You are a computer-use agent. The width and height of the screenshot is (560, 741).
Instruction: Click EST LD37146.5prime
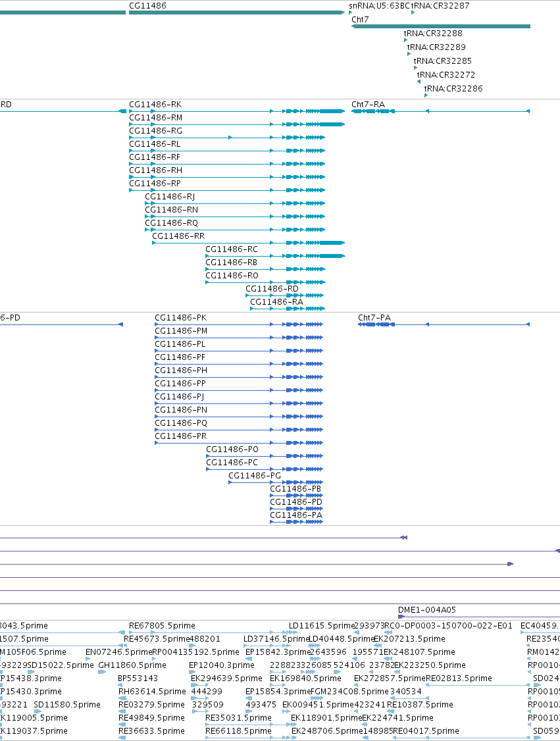point(276,639)
